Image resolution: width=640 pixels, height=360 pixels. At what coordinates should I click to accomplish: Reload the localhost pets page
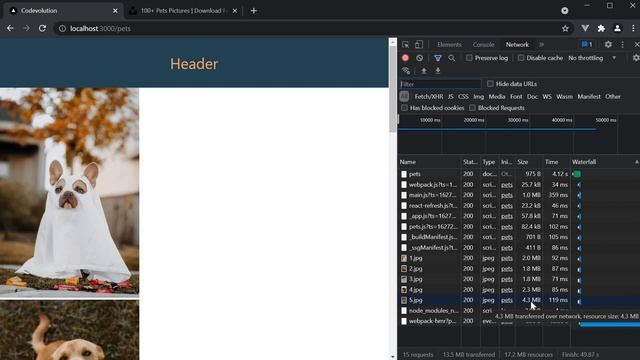42,28
